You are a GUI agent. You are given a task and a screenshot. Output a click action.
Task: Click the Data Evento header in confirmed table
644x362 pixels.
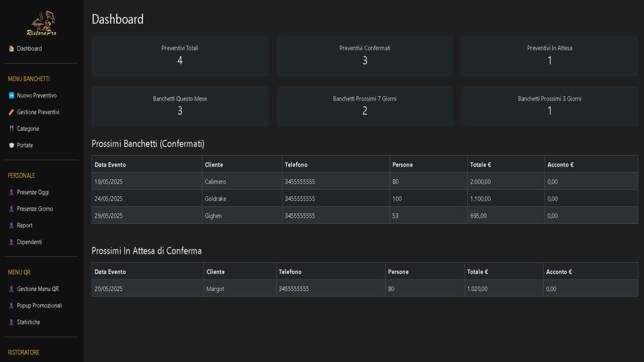(110, 165)
